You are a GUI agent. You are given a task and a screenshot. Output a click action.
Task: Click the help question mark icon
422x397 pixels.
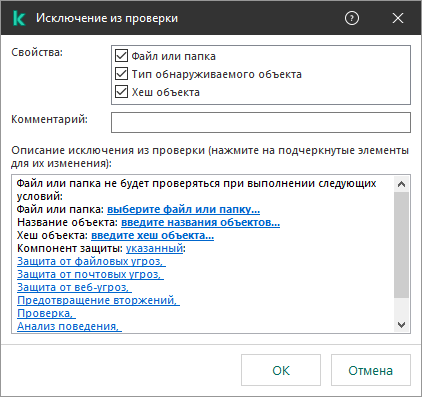352,18
